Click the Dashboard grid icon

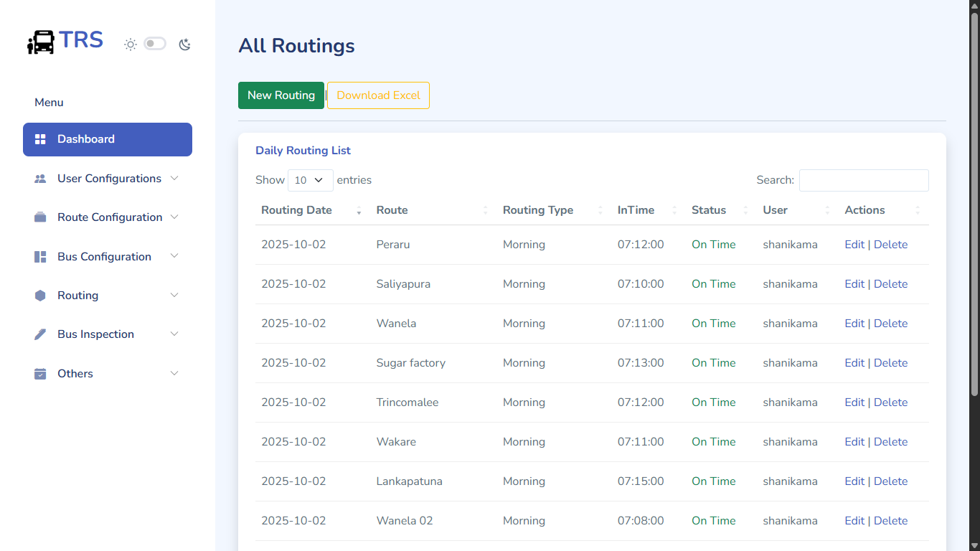coord(40,139)
